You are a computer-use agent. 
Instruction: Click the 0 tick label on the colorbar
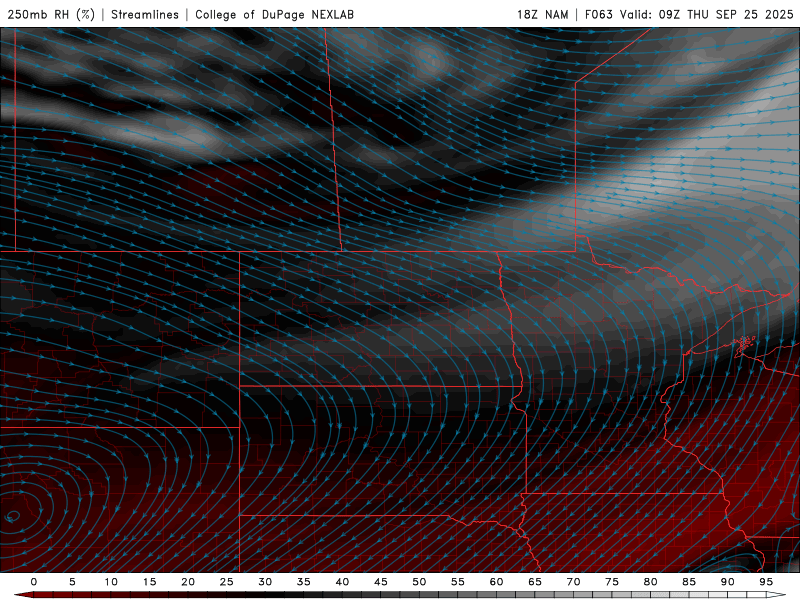[34, 582]
